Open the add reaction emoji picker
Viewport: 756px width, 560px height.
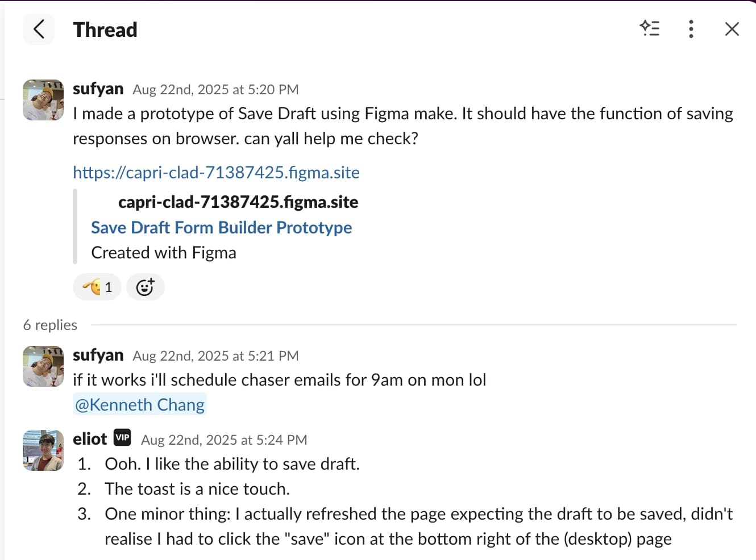pyautogui.click(x=146, y=287)
